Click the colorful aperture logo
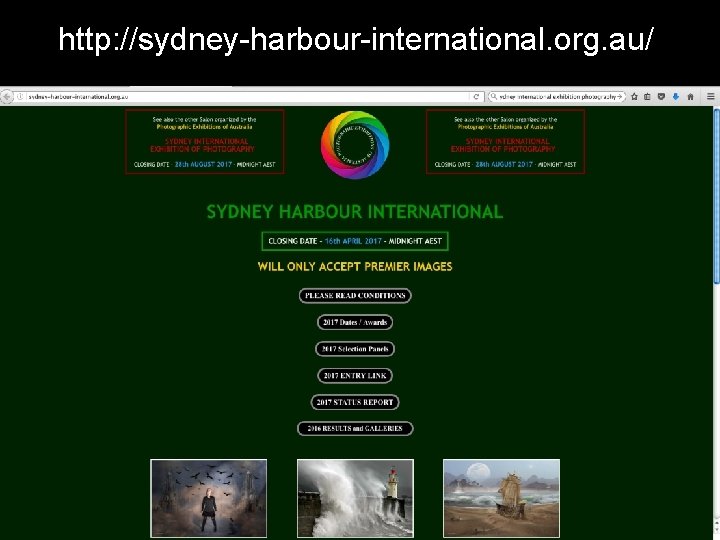Image resolution: width=720 pixels, height=540 pixels. tap(355, 145)
